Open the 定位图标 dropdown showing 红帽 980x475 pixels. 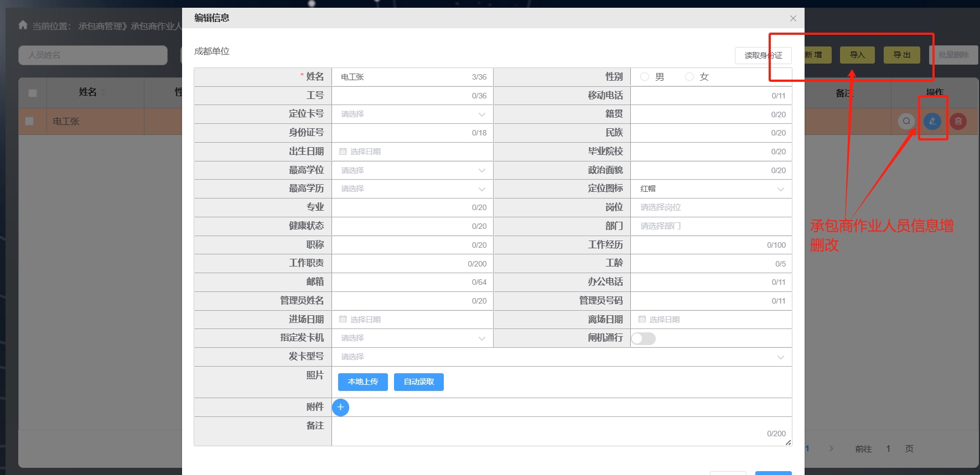[711, 189]
